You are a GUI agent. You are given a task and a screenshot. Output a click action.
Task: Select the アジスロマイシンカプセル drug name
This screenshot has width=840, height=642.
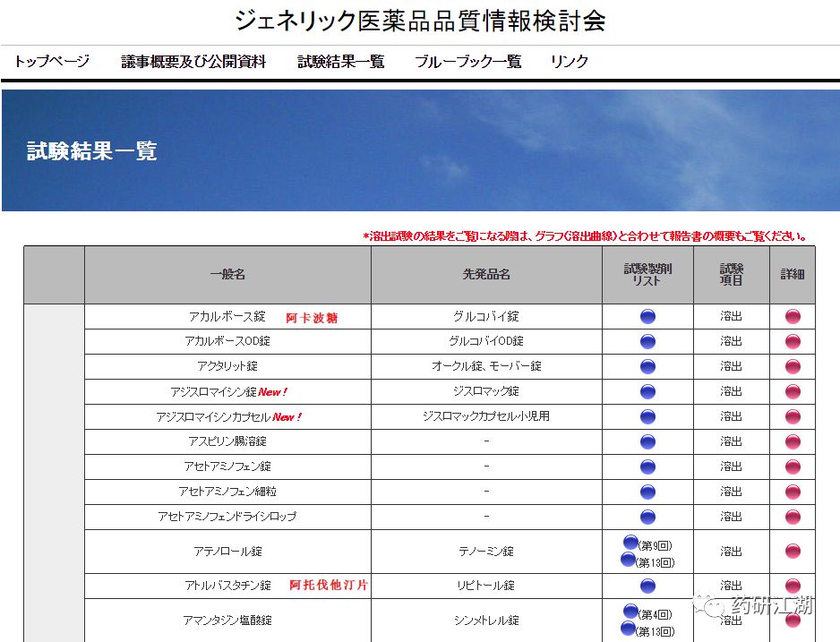click(x=213, y=416)
